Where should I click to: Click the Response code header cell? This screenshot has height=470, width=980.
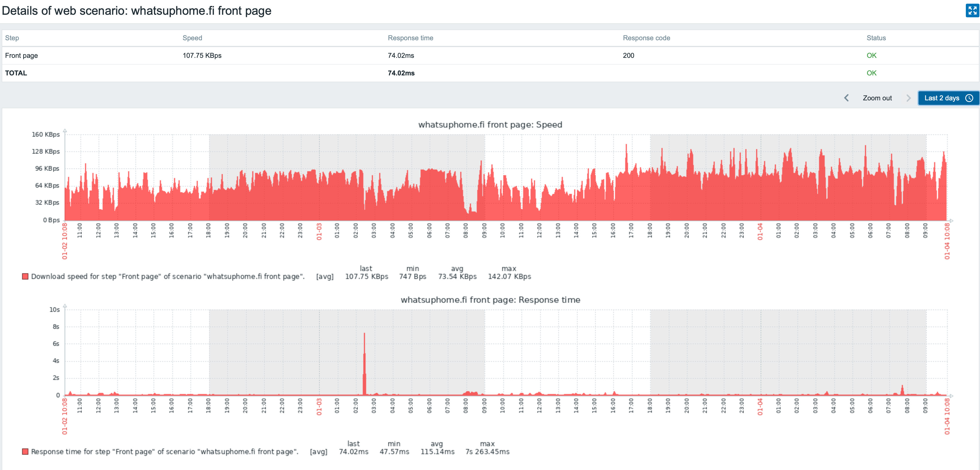point(646,38)
